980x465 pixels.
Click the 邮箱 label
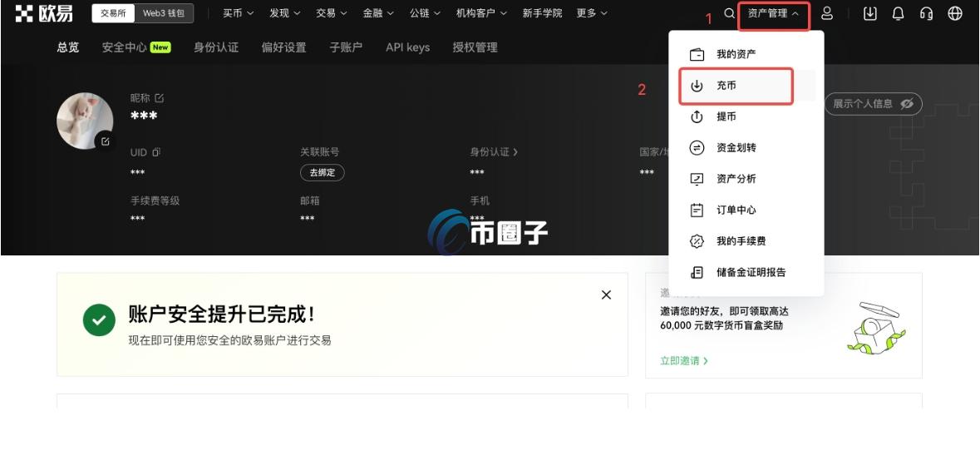click(309, 201)
